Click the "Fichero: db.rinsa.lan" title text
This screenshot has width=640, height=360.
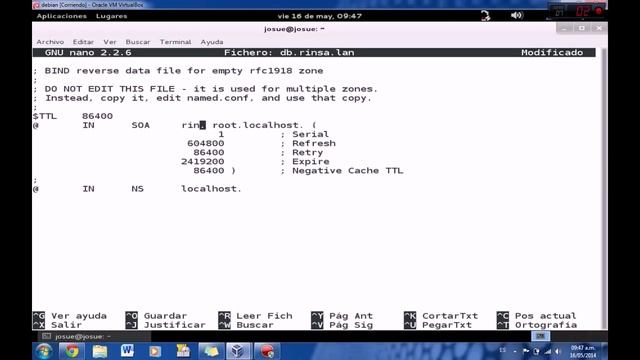tap(289, 53)
